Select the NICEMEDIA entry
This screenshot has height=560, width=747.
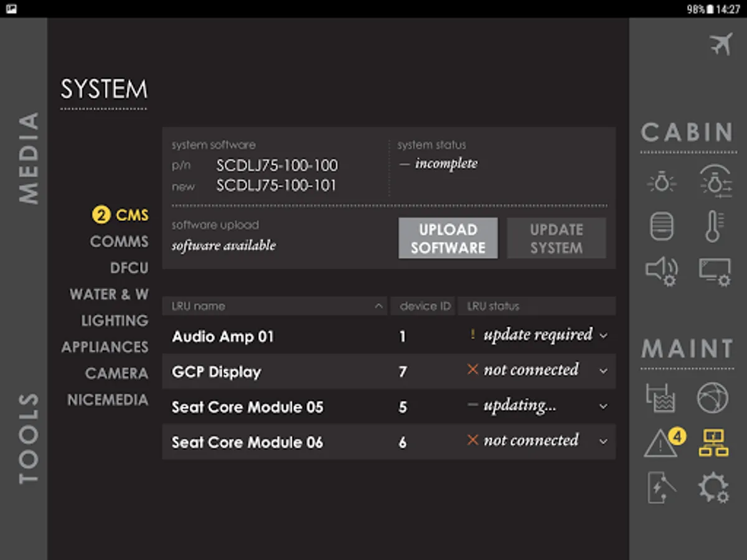tap(108, 401)
